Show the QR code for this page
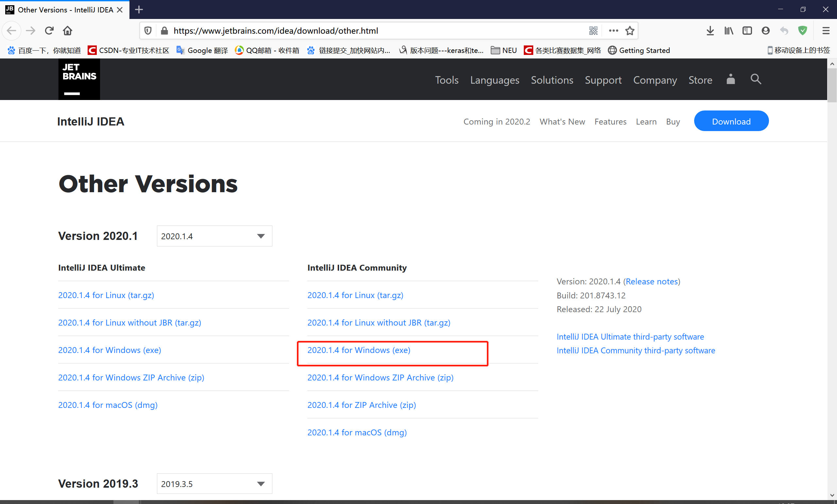The width and height of the screenshot is (837, 504). click(x=593, y=31)
